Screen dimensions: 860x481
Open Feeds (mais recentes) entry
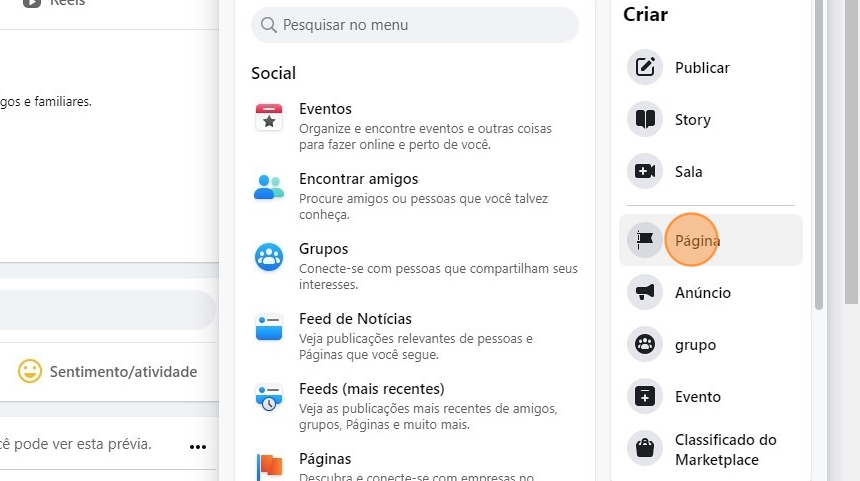[x=371, y=389]
